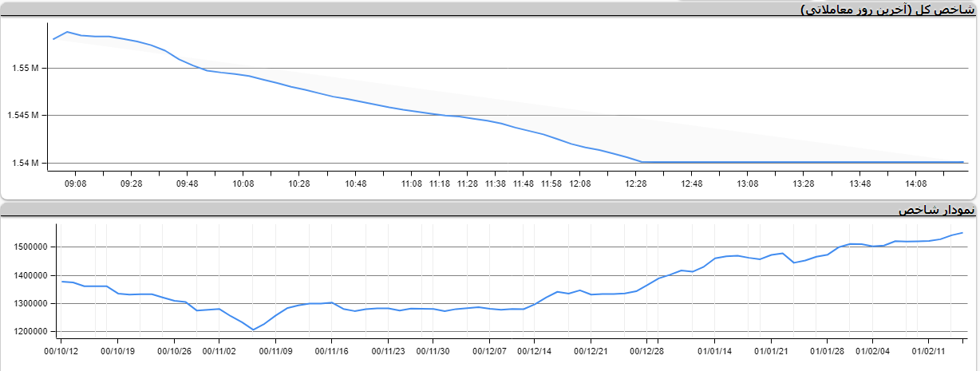The height and width of the screenshot is (371, 980).
Task: Select the 14:08 time axis label
Action: click(916, 184)
